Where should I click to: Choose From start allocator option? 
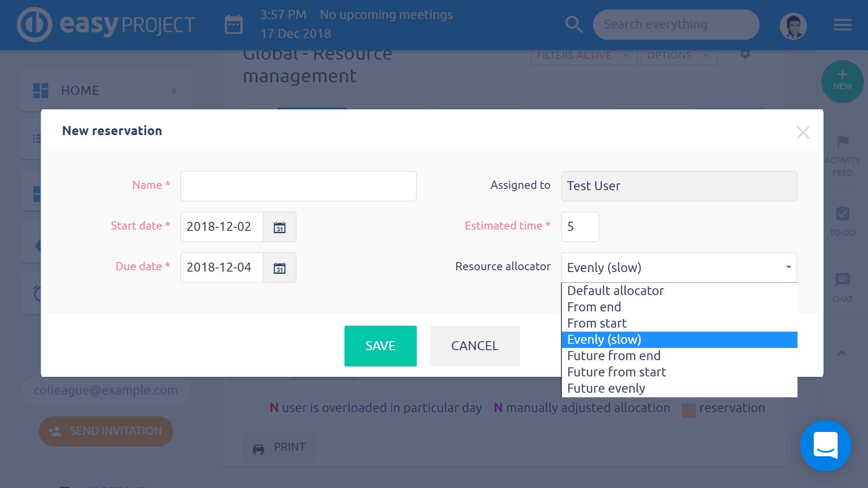597,323
